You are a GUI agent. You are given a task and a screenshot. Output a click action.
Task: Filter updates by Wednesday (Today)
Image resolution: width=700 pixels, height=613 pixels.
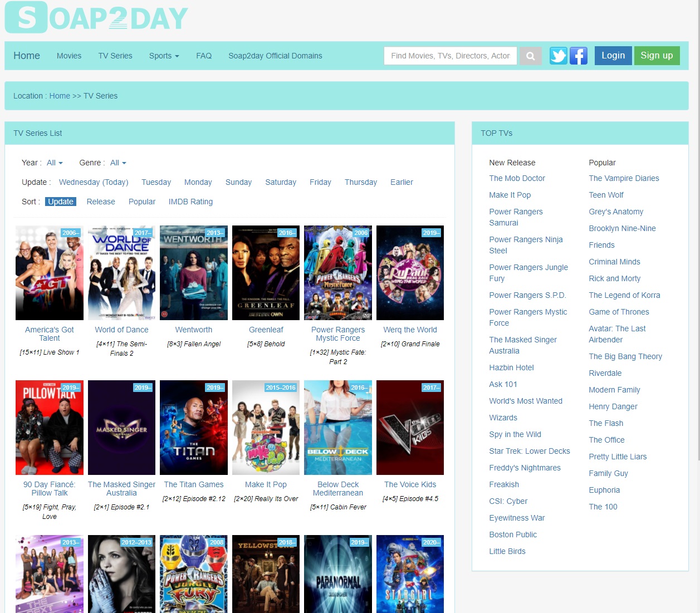click(x=94, y=182)
